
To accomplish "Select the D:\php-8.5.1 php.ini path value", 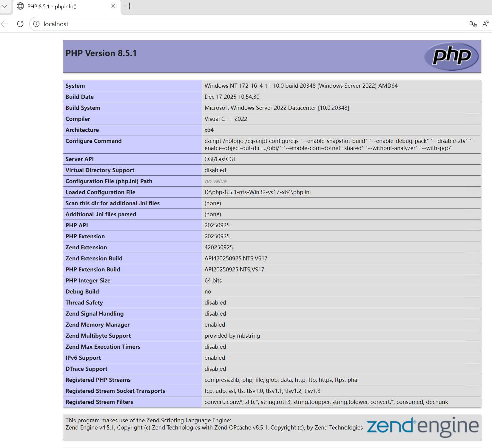I will pos(258,192).
